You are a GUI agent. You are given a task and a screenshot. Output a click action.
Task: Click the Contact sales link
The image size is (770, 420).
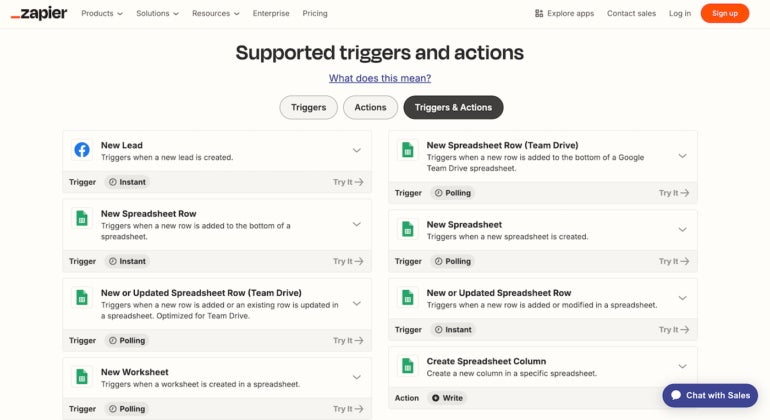click(631, 13)
